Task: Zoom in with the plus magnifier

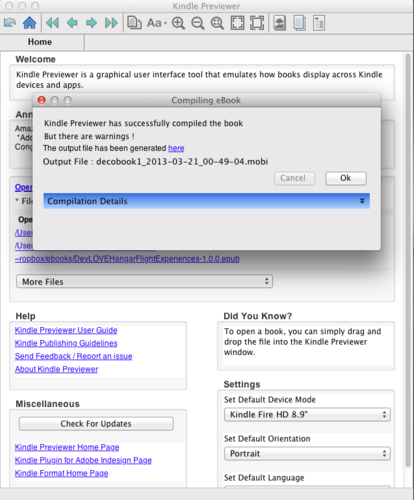Action: 178,23
